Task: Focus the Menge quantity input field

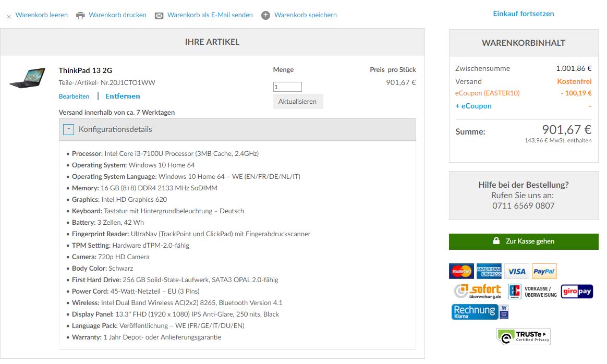Action: (x=287, y=87)
